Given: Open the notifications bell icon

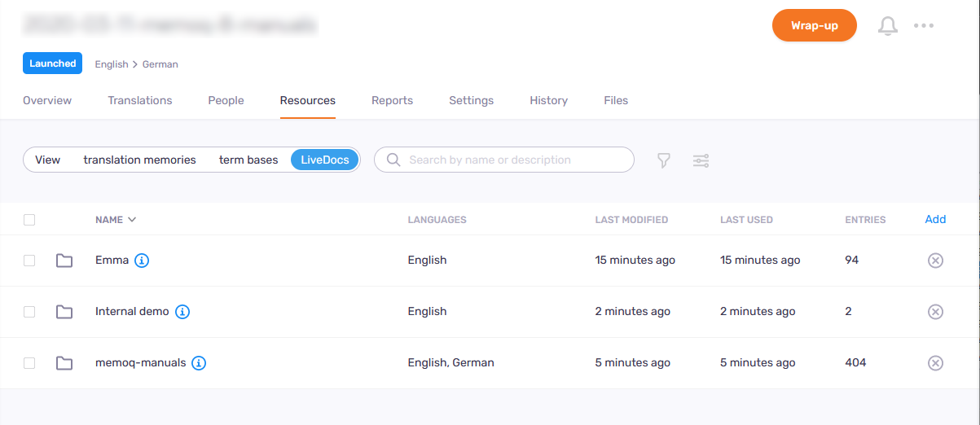Looking at the screenshot, I should (887, 26).
